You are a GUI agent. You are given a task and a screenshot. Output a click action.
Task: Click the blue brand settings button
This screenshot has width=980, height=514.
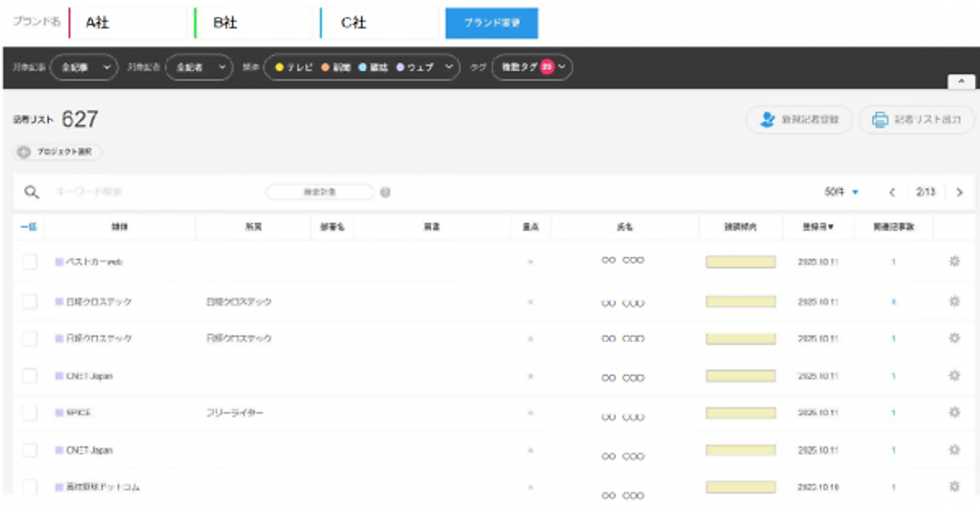tap(492, 23)
